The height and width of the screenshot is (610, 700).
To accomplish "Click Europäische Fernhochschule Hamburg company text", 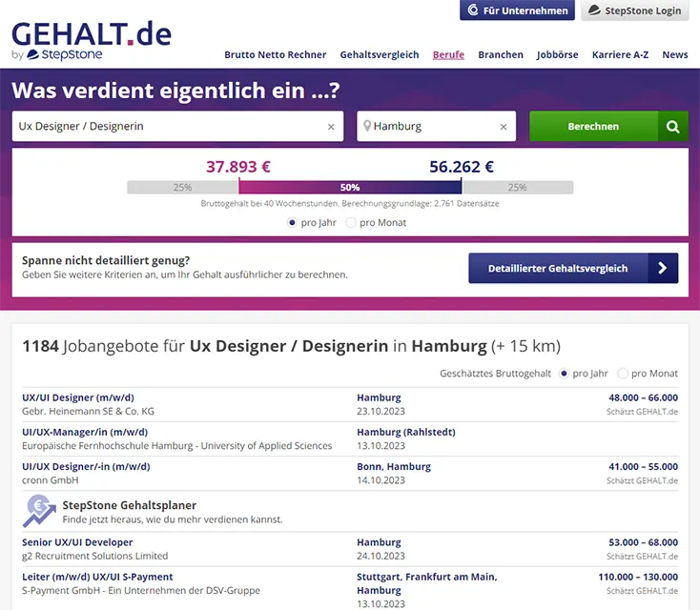I will pos(177,445).
